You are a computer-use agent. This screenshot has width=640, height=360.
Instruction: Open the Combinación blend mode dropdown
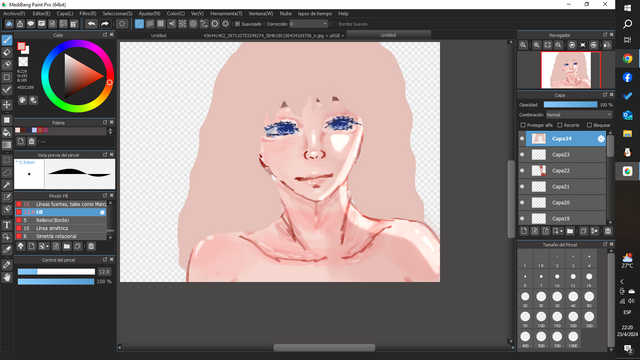click(x=579, y=115)
